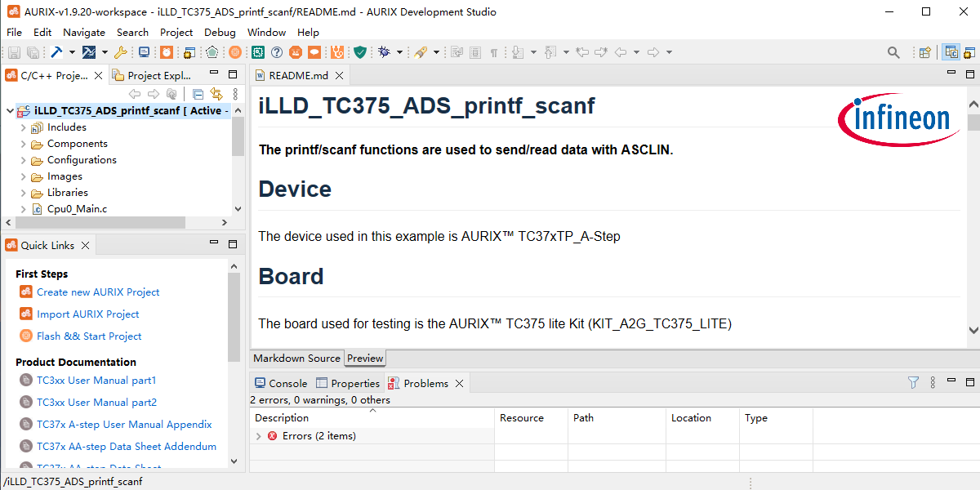Expand the Components folder node
Screen dimensions: 980x490
point(23,144)
